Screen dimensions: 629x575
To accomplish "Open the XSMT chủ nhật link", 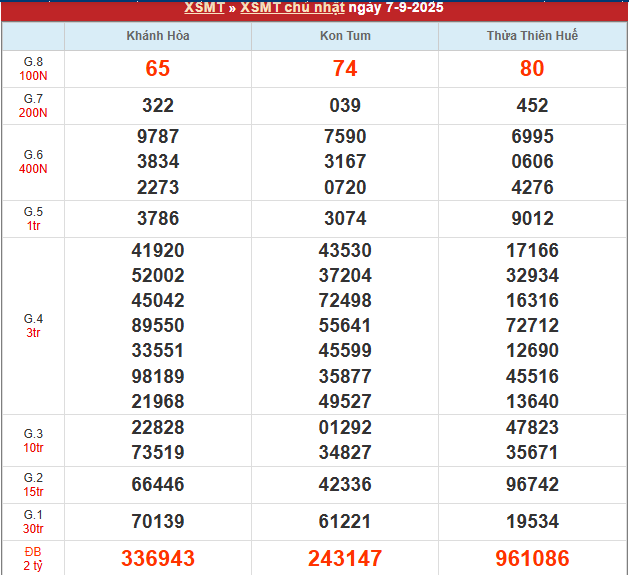I will pos(292,7).
